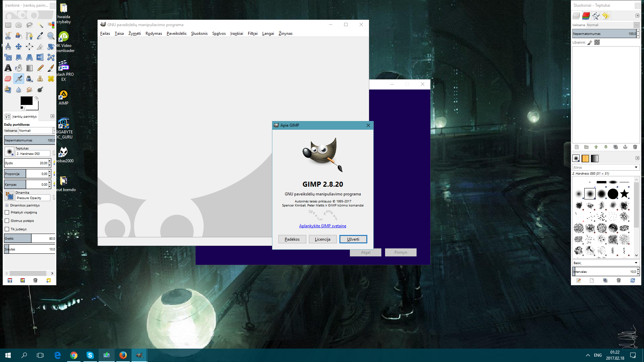The height and width of the screenshot is (362, 644).
Task: Open the Įrankiai menu
Action: (x=236, y=34)
